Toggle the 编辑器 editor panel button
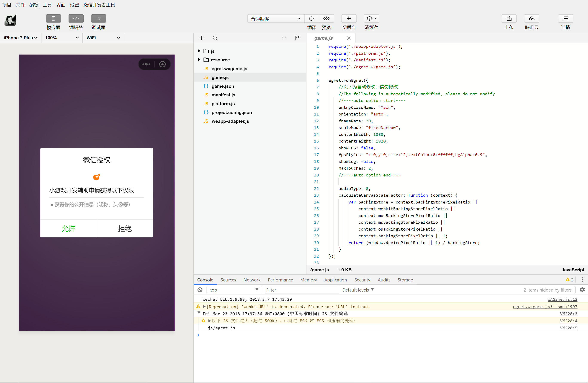This screenshot has width=588, height=383. 76,18
